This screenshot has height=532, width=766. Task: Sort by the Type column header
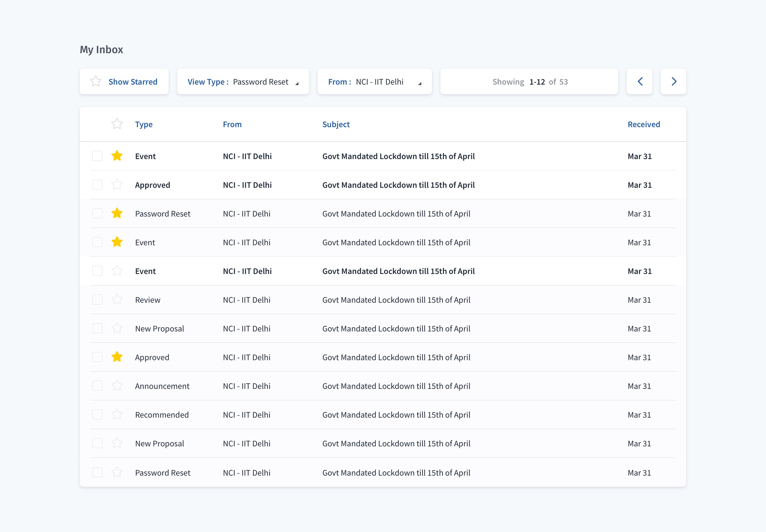(x=144, y=124)
